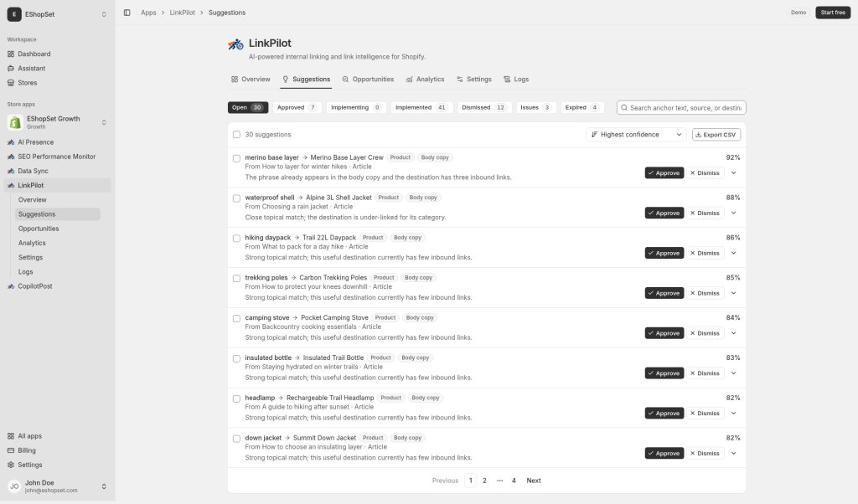Screen dimensions: 858x504
Task: Approve the merino base layer suggestion
Action: coord(664,172)
